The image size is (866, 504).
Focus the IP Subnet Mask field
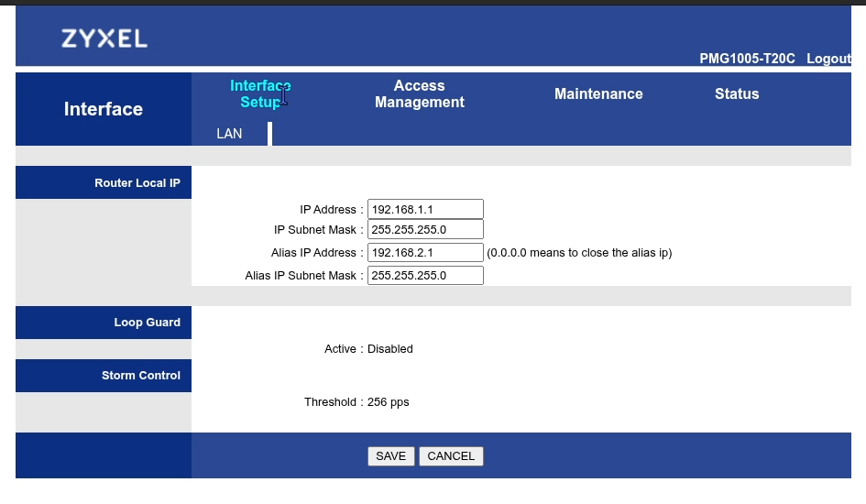[425, 229]
